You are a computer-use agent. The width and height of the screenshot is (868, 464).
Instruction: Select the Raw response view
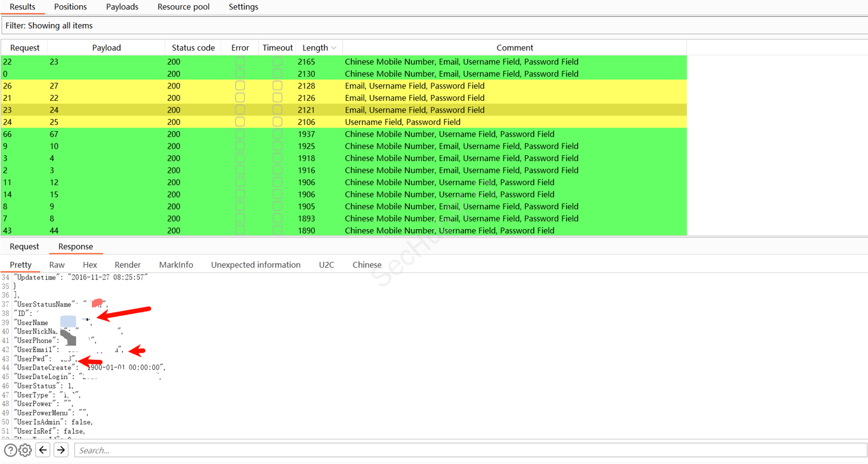[57, 265]
